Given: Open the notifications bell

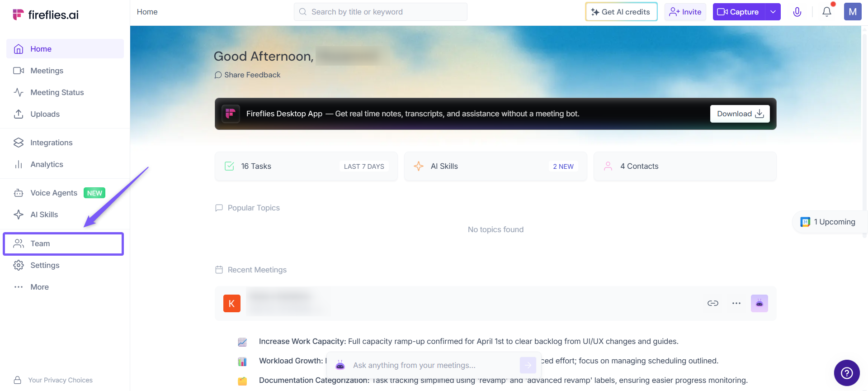Looking at the screenshot, I should click(827, 12).
